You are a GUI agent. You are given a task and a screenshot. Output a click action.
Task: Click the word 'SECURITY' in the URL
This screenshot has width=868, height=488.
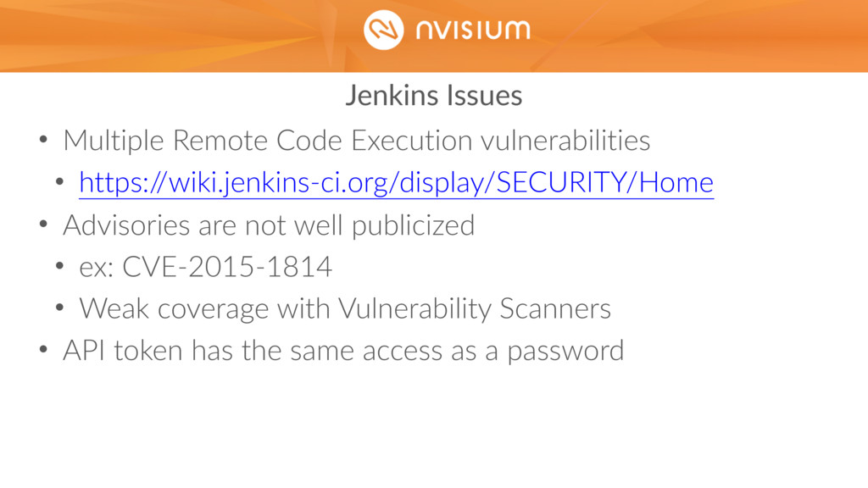(561, 182)
